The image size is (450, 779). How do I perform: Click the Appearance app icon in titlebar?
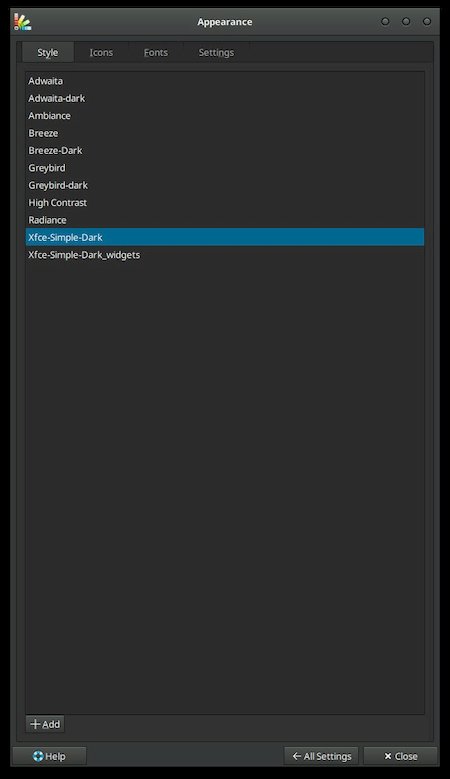coord(22,22)
